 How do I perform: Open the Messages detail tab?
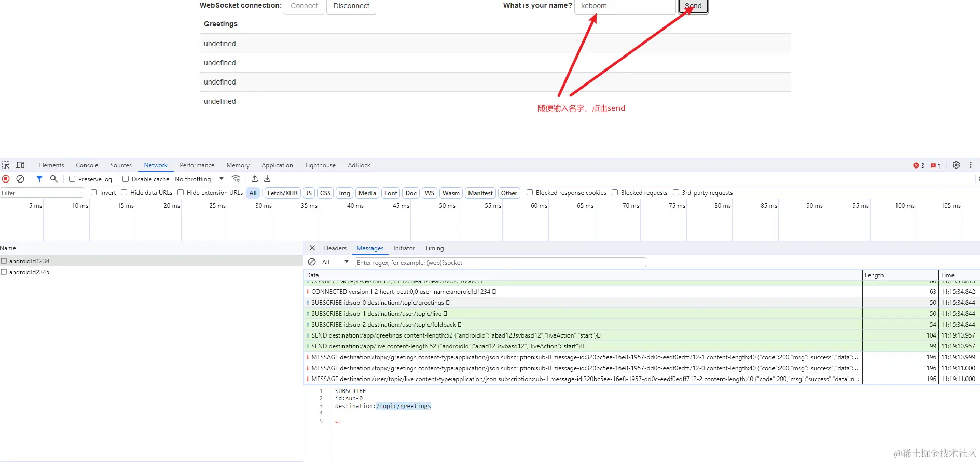point(370,248)
